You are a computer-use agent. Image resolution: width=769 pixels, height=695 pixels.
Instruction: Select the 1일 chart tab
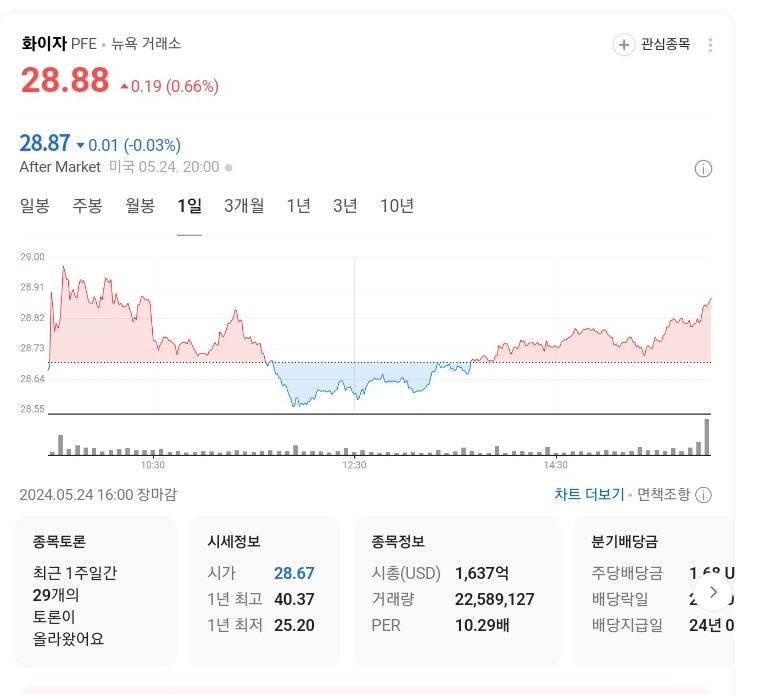coord(189,206)
